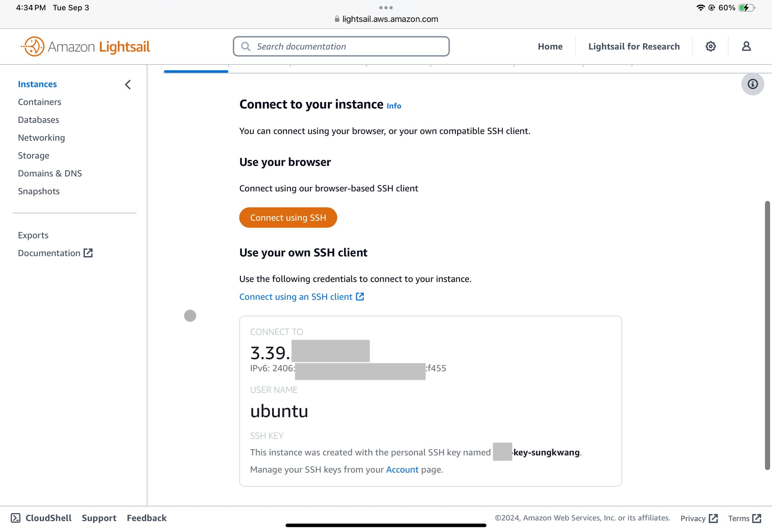Tap the Wi-Fi status icon
The height and width of the screenshot is (532, 772).
[700, 8]
